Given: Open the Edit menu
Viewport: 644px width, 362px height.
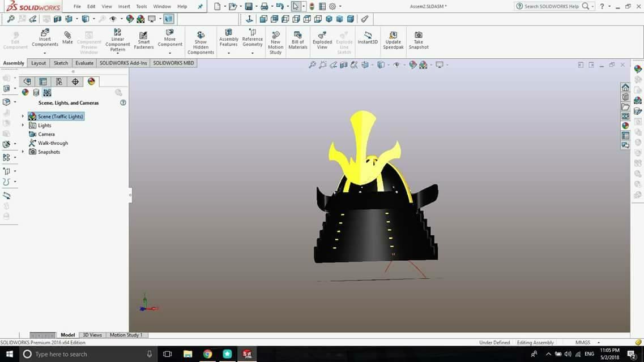Looking at the screenshot, I should (x=91, y=7).
